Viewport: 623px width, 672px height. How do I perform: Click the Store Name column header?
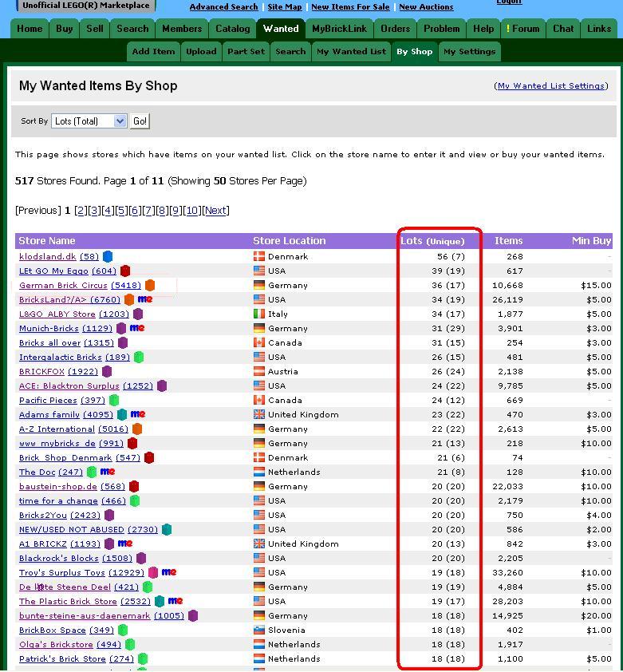click(47, 241)
